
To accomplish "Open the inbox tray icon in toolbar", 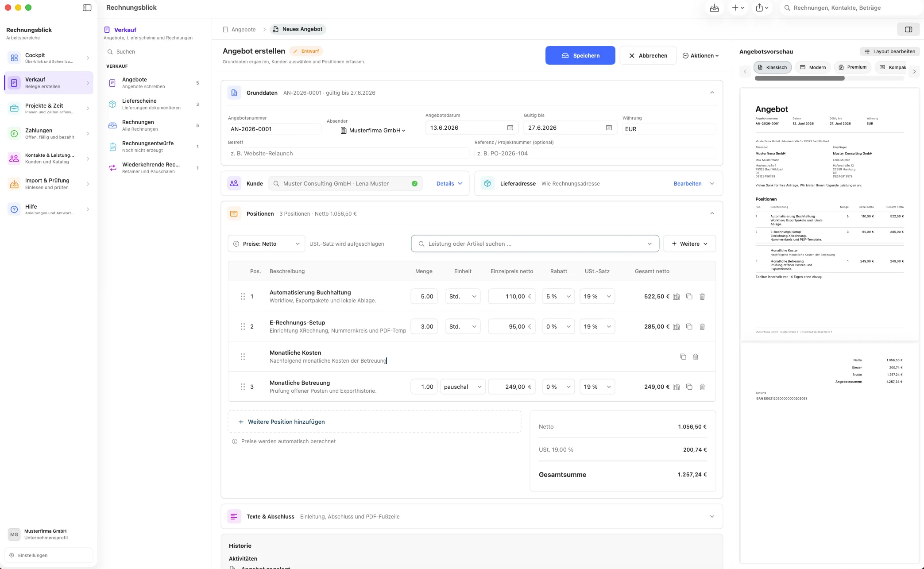I will tap(714, 8).
